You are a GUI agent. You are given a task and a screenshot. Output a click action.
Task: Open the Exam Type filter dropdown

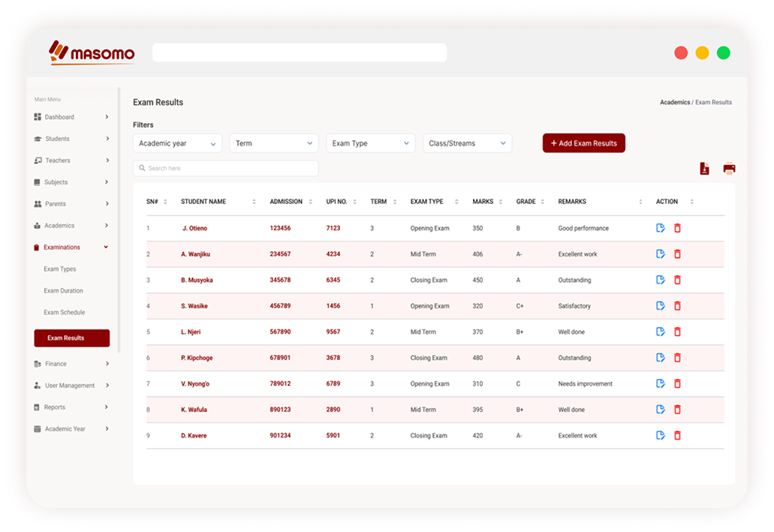pos(371,143)
